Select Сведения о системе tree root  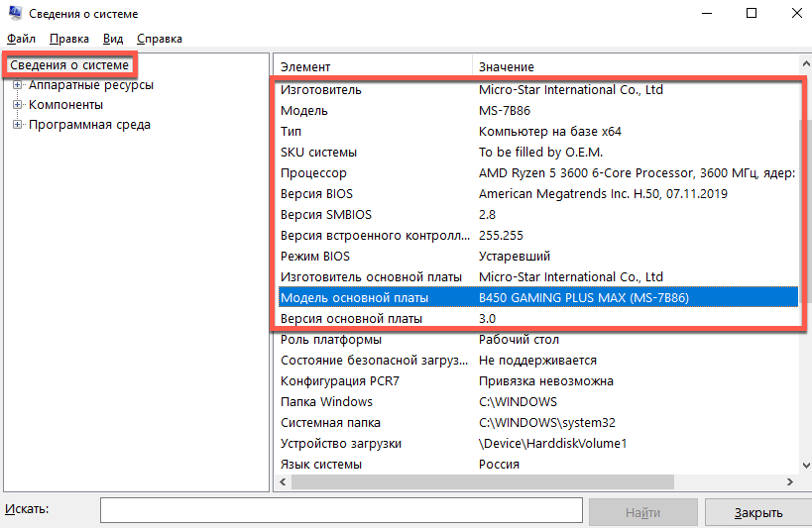tap(69, 65)
